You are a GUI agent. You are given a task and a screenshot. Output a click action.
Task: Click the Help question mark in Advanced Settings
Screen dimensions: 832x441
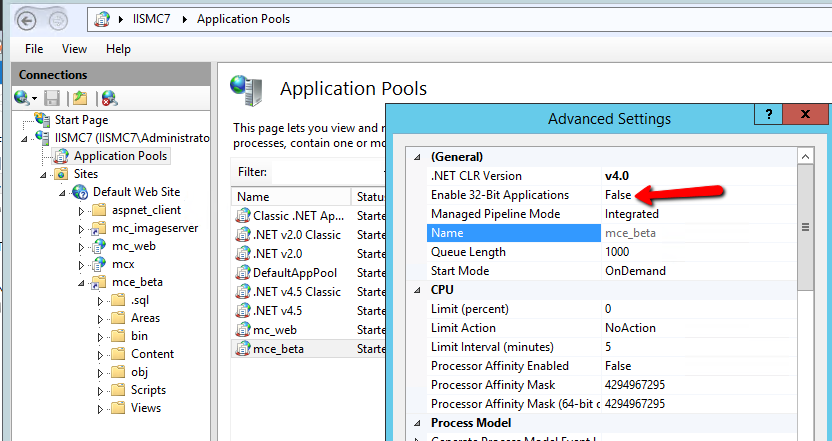tap(768, 114)
